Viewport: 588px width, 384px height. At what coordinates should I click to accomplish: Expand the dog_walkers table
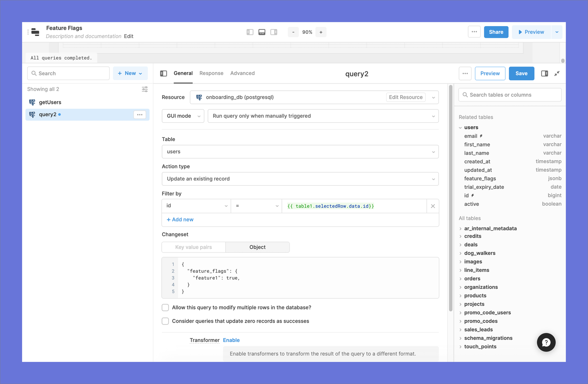click(x=460, y=253)
